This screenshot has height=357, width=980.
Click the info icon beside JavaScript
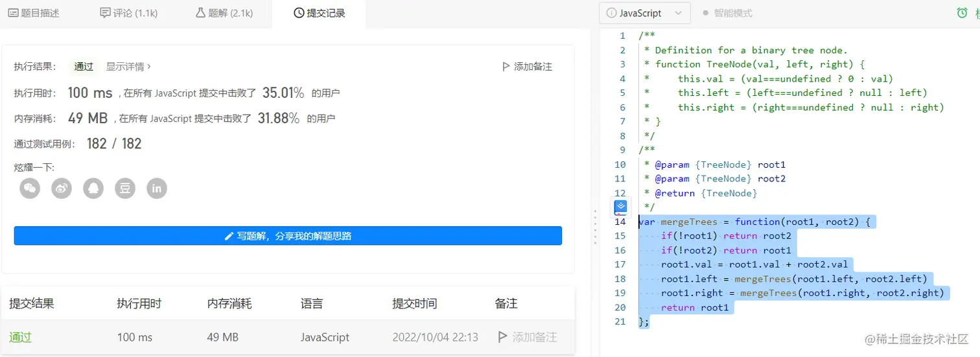(611, 13)
